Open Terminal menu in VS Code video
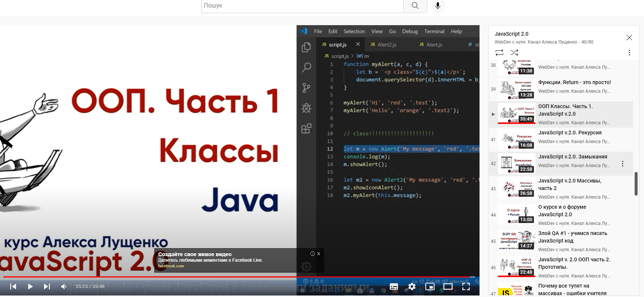Image resolution: width=644 pixels, height=297 pixels. coord(434,32)
